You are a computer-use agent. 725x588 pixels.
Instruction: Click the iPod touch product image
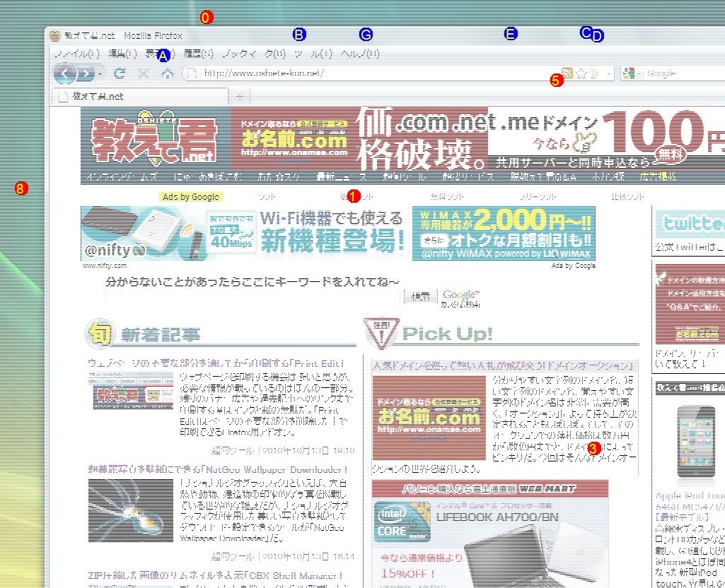point(696,442)
